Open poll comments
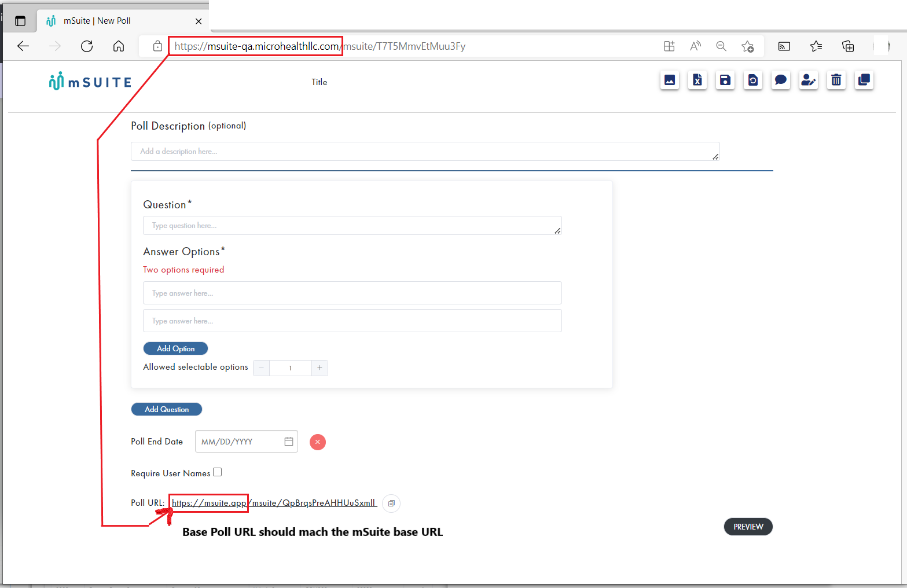This screenshot has height=588, width=907. click(780, 80)
